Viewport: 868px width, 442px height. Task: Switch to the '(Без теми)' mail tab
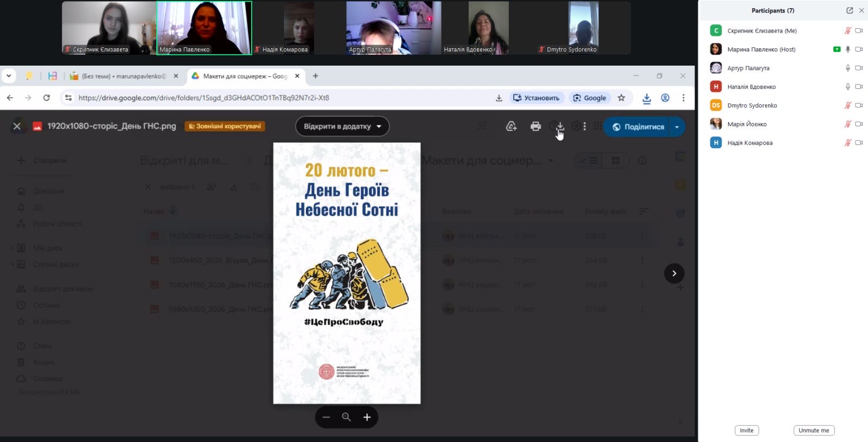point(123,76)
